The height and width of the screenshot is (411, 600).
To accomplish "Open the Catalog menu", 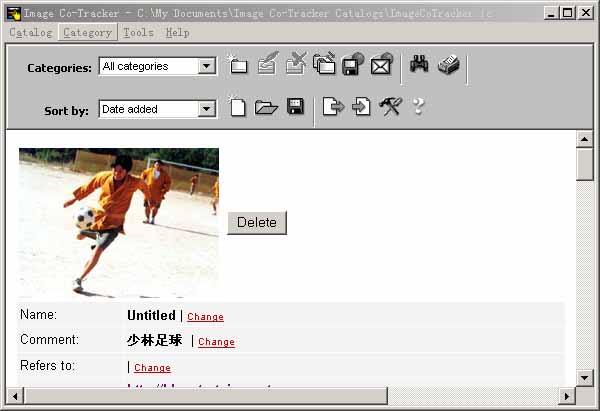I will [x=30, y=32].
